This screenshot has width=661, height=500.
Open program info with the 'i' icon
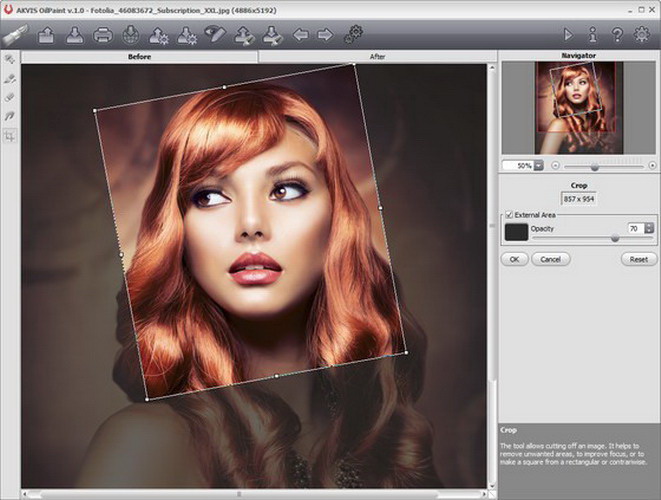(x=593, y=36)
